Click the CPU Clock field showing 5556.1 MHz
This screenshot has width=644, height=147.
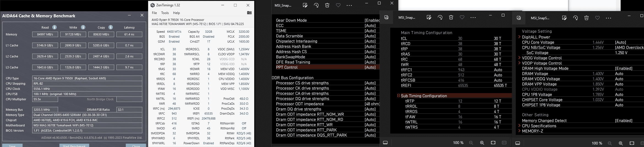coord(87,89)
